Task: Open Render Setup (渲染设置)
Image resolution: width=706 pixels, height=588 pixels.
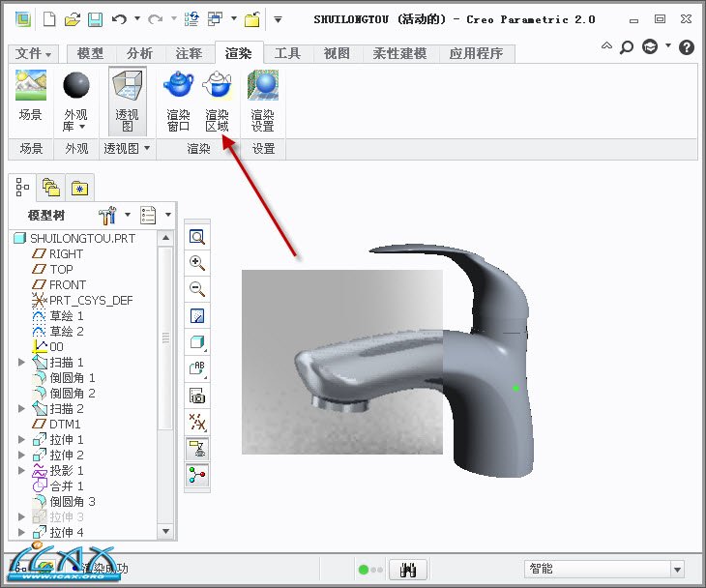Action: click(x=262, y=102)
